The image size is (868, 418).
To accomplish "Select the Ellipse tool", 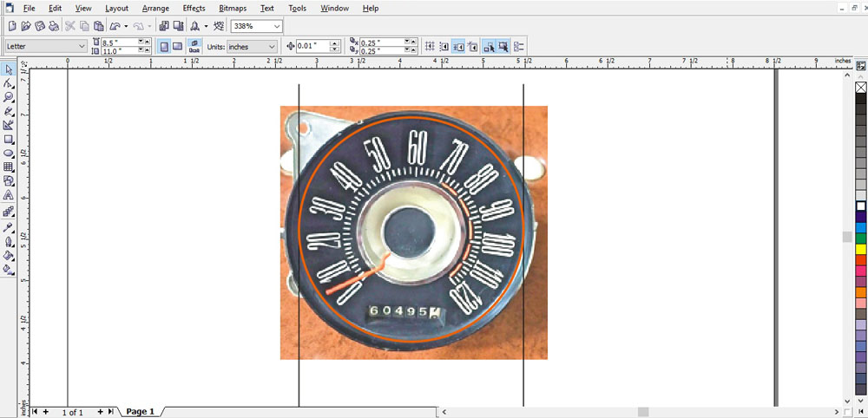I will click(x=9, y=153).
